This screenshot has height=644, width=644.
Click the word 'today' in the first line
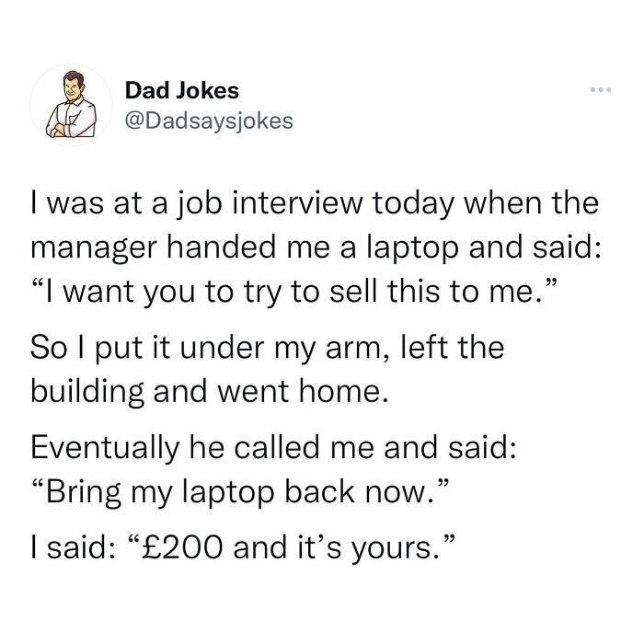pyautogui.click(x=413, y=205)
